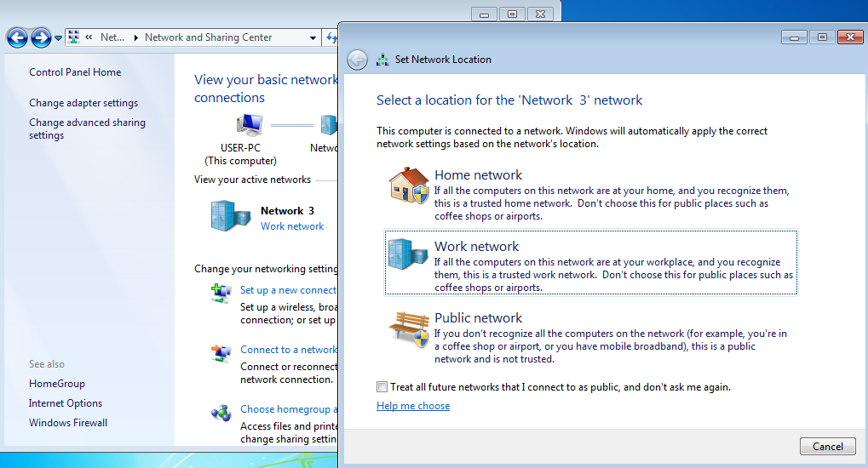Click the Work network building icon in dialog
Viewport: 868px width, 468px height.
pyautogui.click(x=408, y=254)
